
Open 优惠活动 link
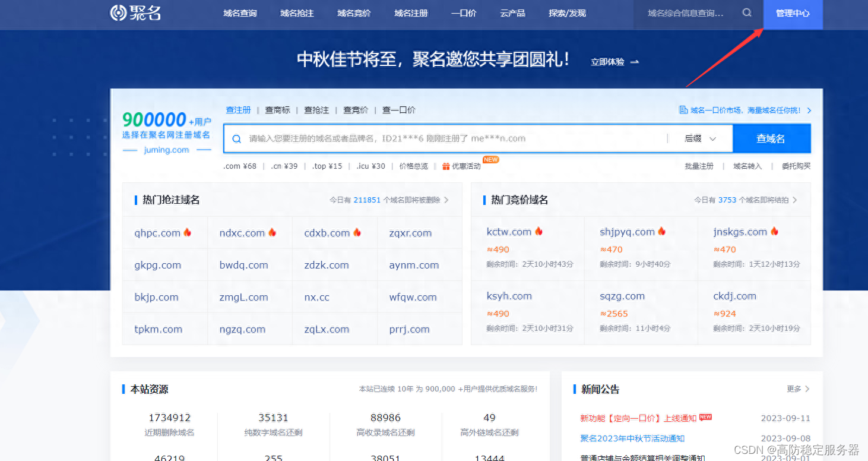pos(466,166)
